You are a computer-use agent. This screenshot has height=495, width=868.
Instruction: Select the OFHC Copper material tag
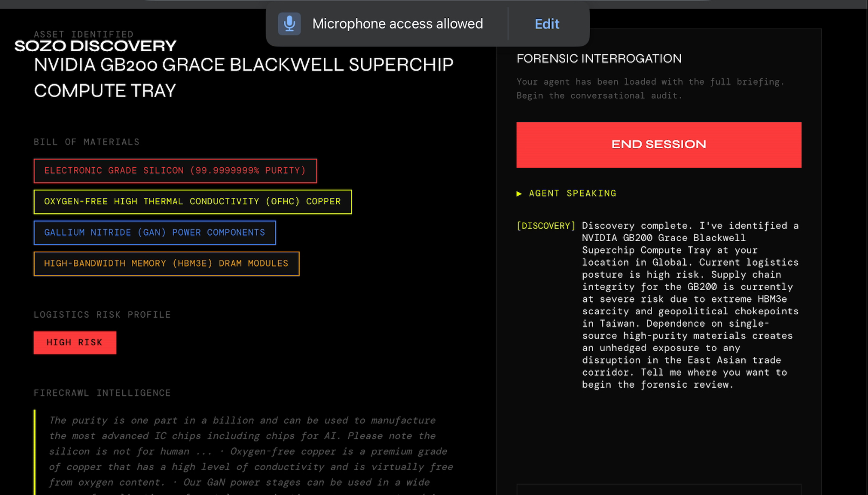(x=192, y=202)
